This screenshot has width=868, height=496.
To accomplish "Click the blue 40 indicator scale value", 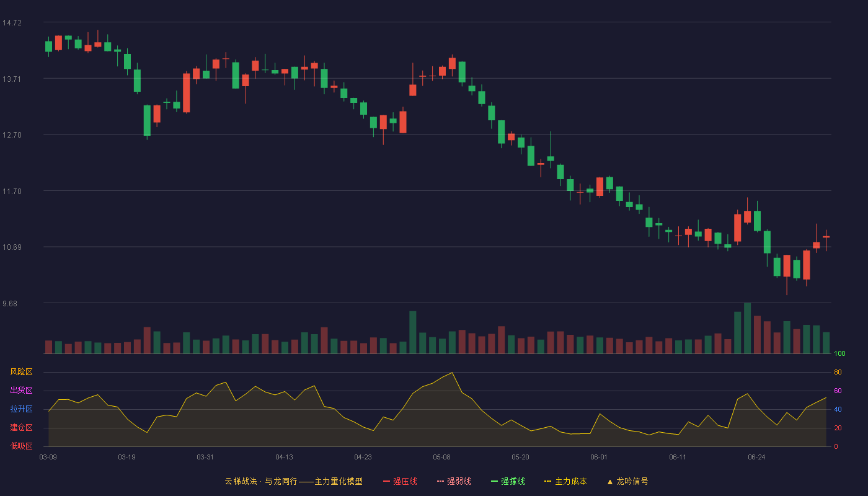I will point(838,410).
